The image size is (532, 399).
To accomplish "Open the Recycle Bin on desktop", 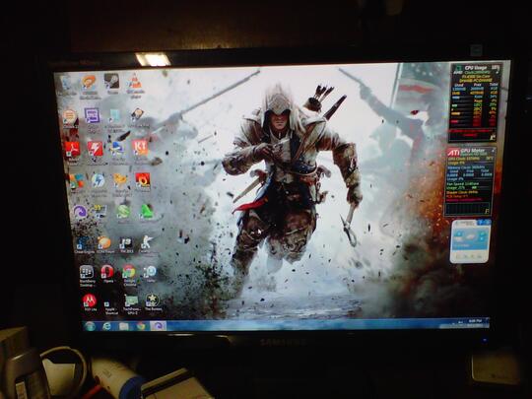I will tap(67, 86).
